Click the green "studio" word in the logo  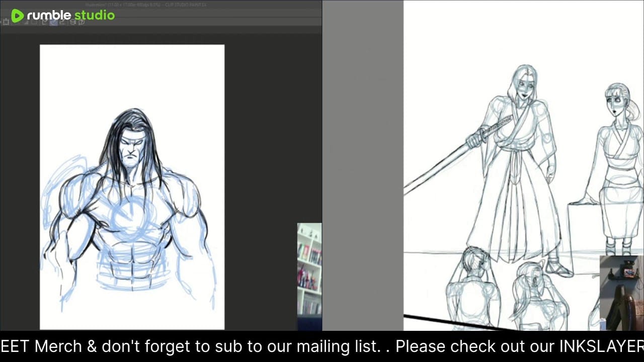(x=95, y=16)
